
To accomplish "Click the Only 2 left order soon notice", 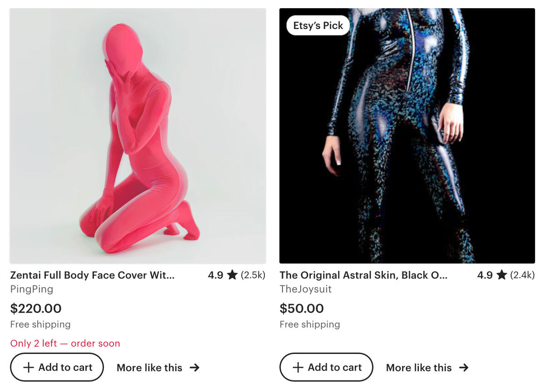I will (65, 343).
